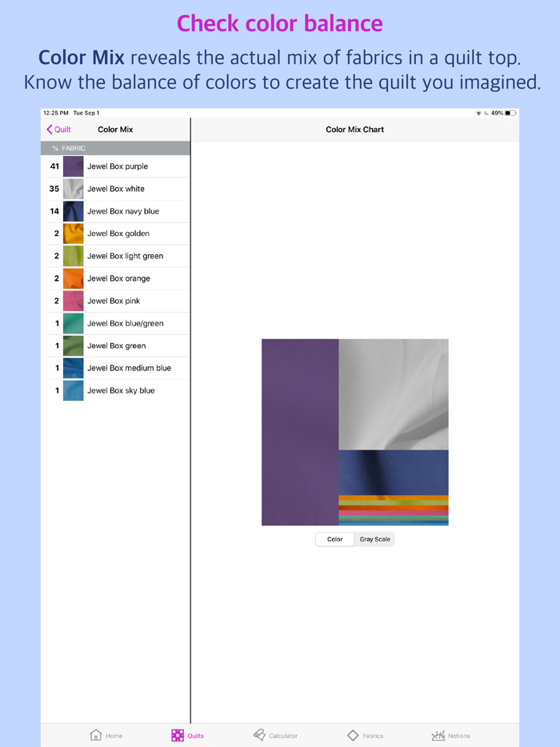Select the 'Jewel Box light green' fabric name
Screen dimensions: 560x747
point(126,256)
